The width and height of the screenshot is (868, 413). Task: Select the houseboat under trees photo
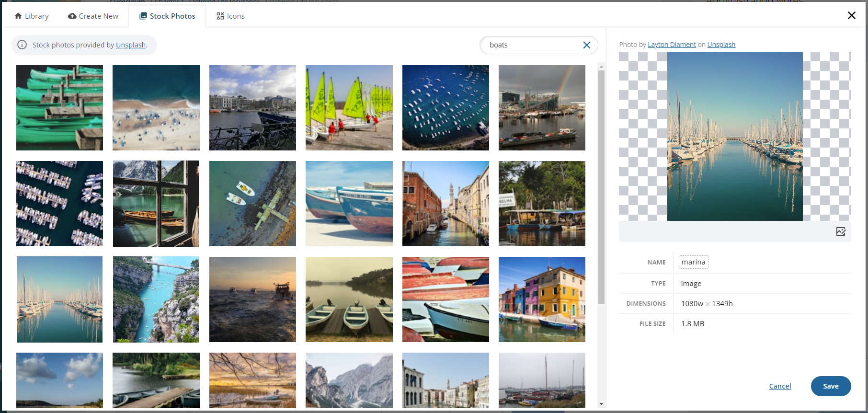(542, 204)
